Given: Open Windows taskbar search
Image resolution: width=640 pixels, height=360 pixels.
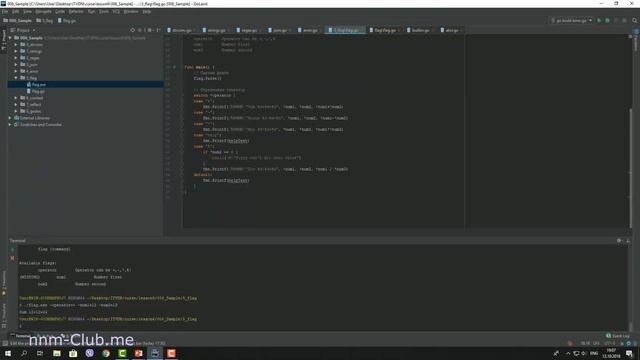Looking at the screenshot, I should 24,353.
